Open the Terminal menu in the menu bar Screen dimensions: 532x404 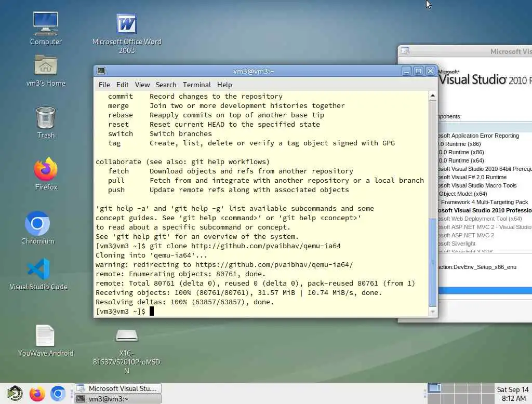(197, 85)
